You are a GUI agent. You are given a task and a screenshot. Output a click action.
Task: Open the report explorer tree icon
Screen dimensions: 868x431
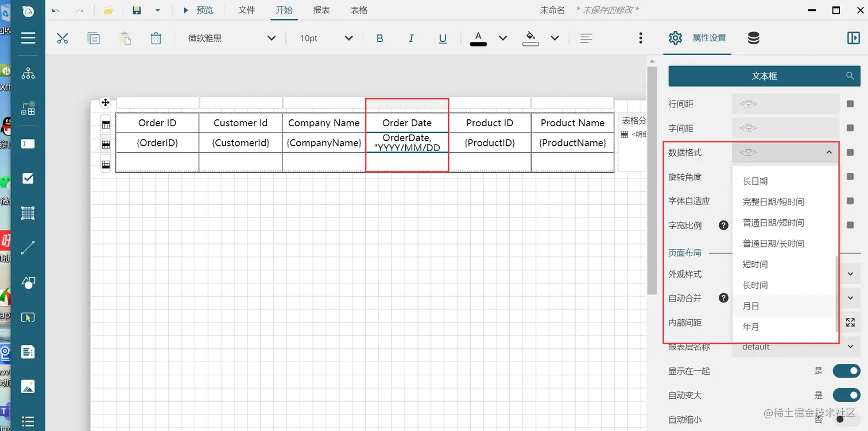click(28, 73)
